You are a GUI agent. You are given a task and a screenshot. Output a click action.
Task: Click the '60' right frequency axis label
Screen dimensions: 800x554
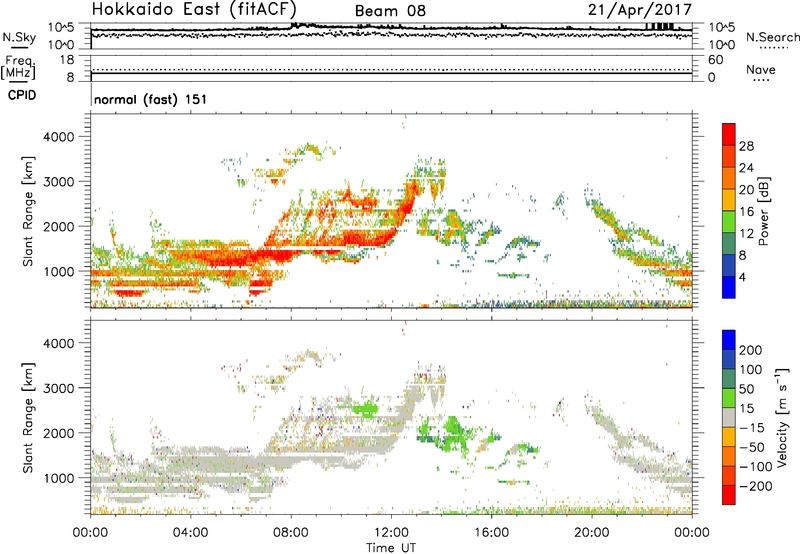(x=715, y=60)
